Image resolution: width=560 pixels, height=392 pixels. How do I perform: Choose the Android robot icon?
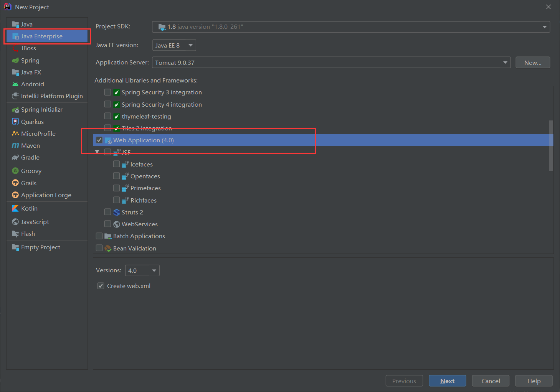coord(15,84)
